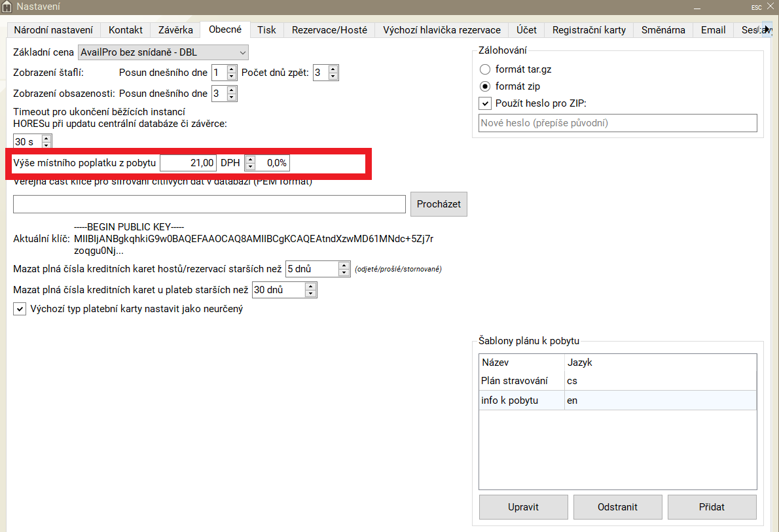
Task: Increase the '30 dnů' payment retention spinner
Action: click(310, 286)
